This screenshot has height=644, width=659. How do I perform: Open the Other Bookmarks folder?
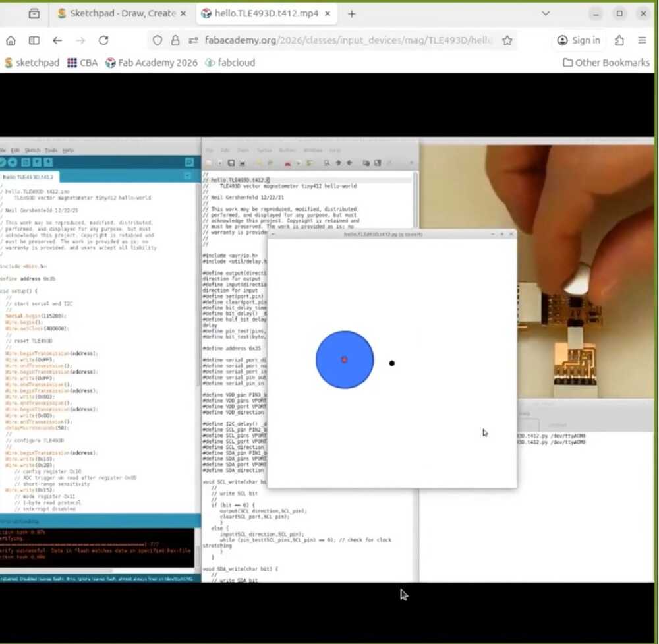[606, 63]
